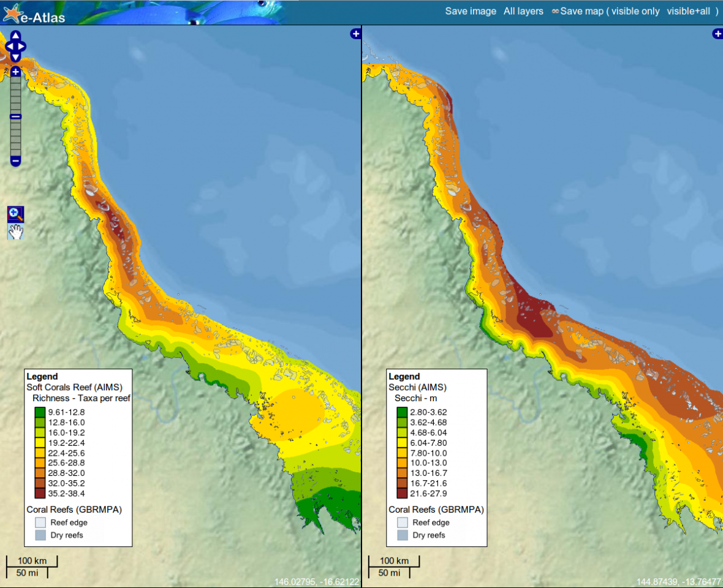Click the 35.2-38.4 dark red swatch
Screen dimensions: 723x588
click(40, 493)
